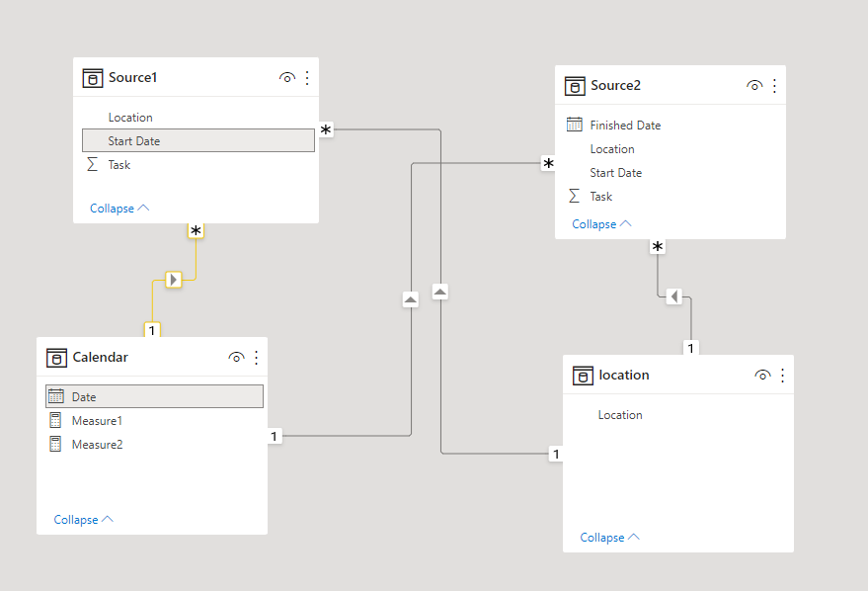Click the yellow filter direction arrow on Source1-Calendar relationship
Image resolution: width=868 pixels, height=591 pixels.
pyautogui.click(x=173, y=280)
